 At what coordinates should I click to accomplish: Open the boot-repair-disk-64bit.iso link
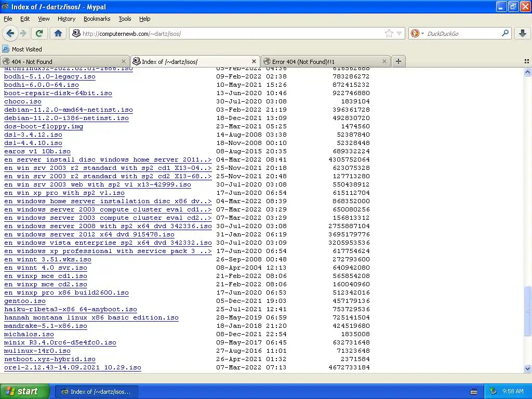coord(58,94)
